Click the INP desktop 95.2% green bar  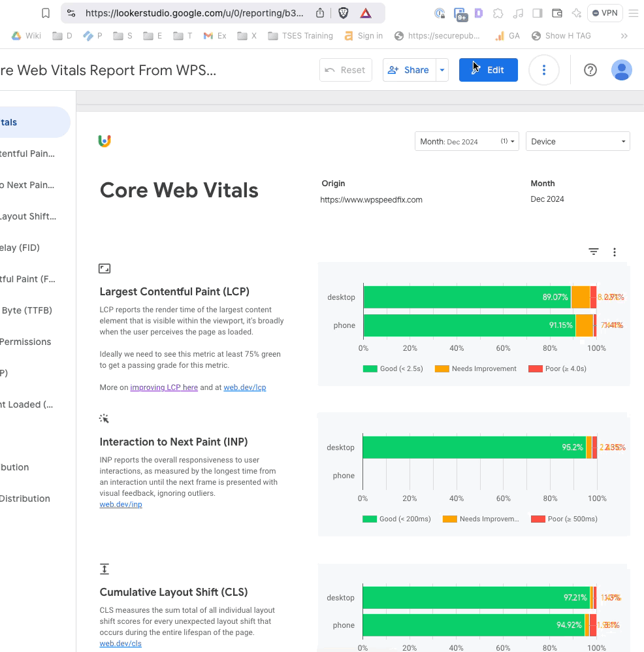(474, 448)
